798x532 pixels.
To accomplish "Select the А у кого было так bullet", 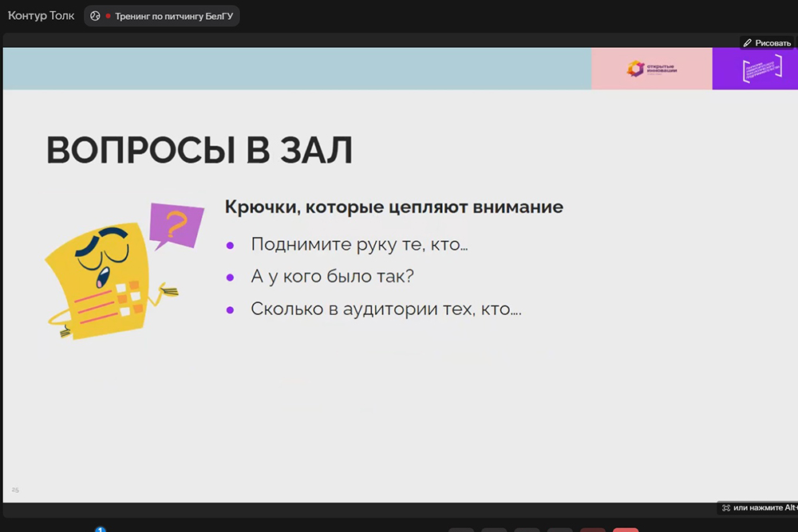I will click(332, 277).
